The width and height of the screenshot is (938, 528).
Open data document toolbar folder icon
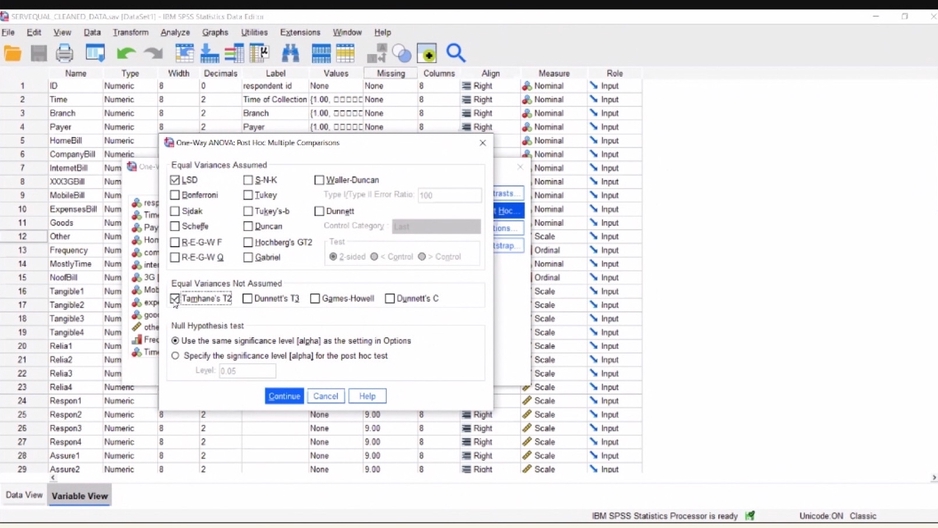(13, 54)
